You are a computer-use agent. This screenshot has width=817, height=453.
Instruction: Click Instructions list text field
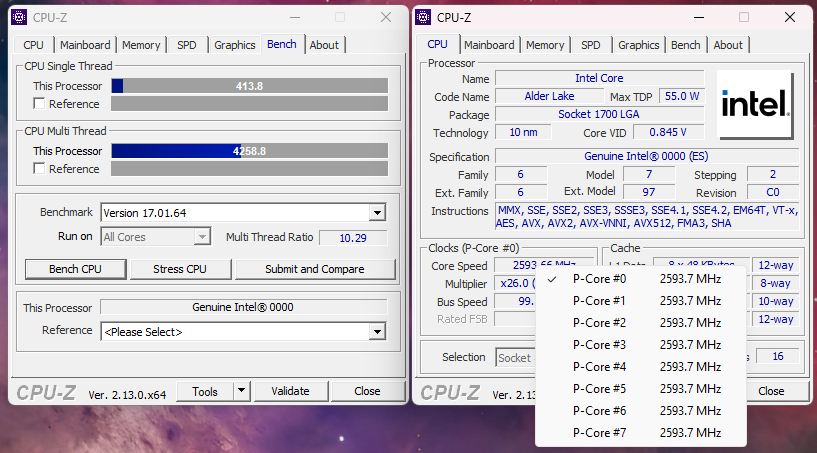click(647, 217)
